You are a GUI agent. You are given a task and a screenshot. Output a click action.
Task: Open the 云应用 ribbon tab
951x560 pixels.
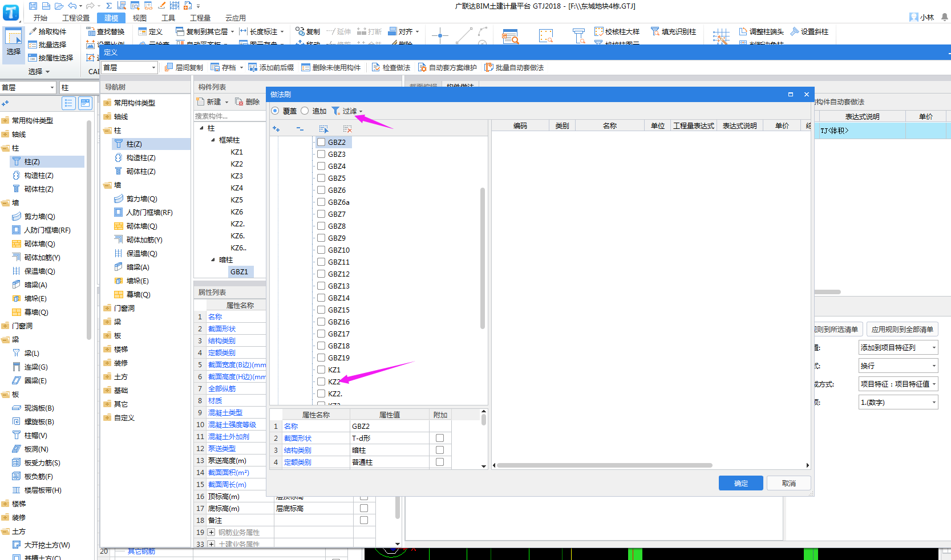point(236,18)
